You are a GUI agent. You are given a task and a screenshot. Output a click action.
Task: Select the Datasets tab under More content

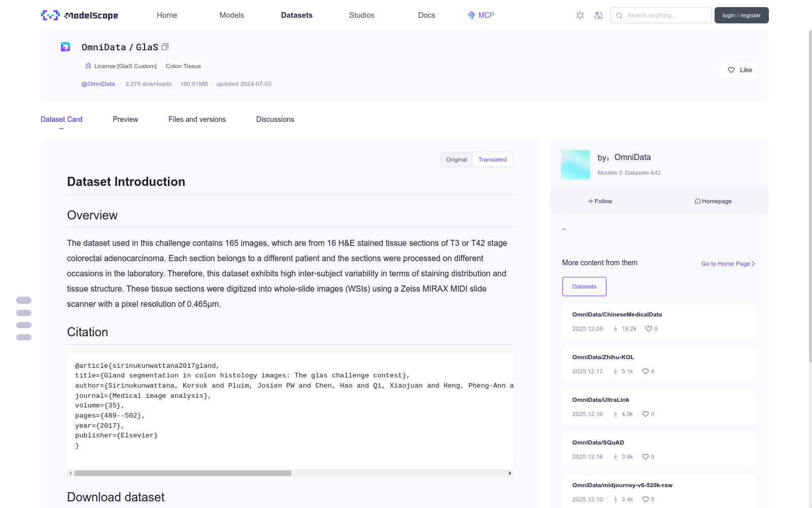pyautogui.click(x=584, y=287)
